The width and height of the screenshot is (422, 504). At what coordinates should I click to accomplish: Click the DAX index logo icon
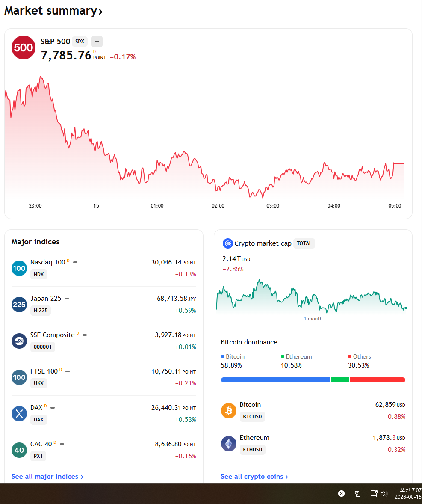pos(19,413)
